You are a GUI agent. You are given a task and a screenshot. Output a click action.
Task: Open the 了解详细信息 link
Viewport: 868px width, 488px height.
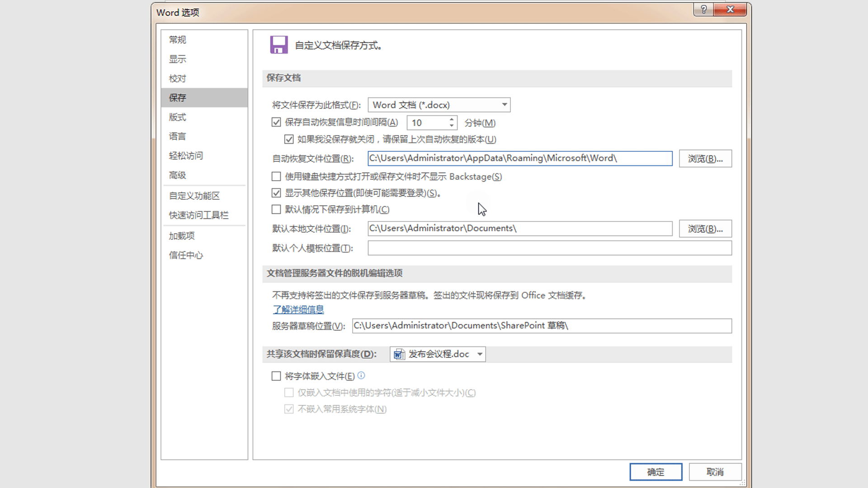(x=298, y=310)
